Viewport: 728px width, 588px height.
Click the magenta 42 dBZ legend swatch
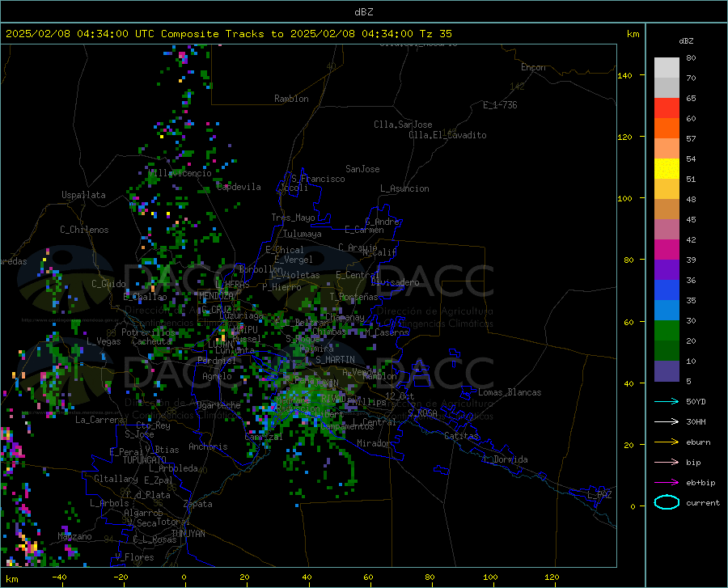tap(667, 250)
